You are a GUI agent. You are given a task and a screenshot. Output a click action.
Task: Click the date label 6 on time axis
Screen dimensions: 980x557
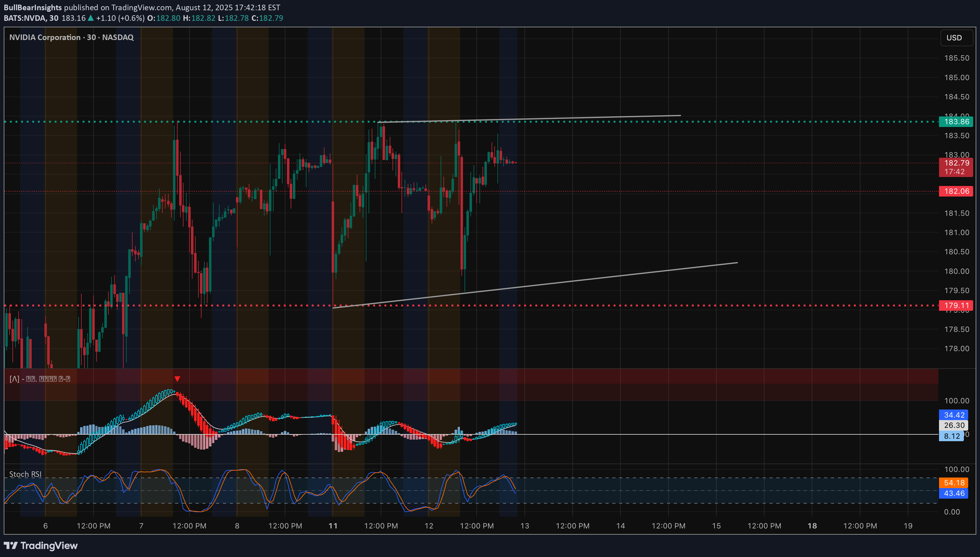click(46, 526)
